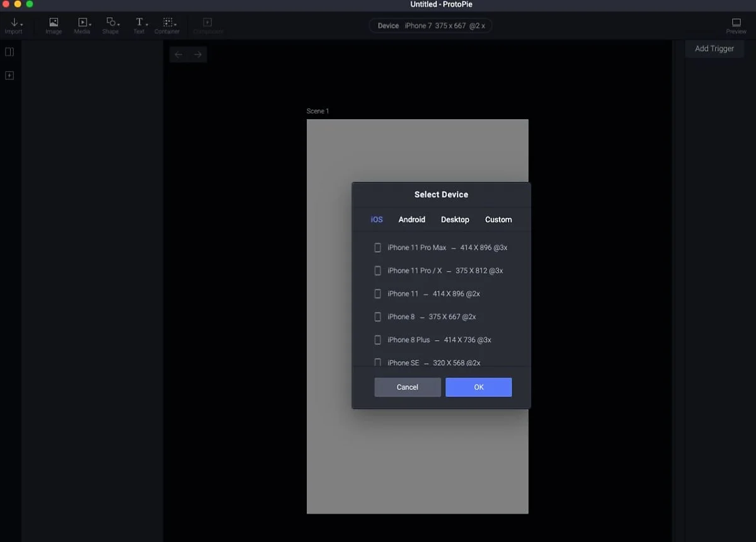This screenshot has height=542, width=756.
Task: Open the Text tool dropdown
Action: pos(139,25)
